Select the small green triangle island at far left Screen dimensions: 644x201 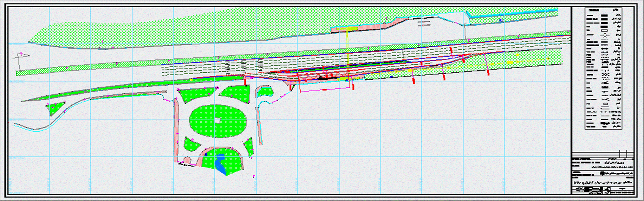pyautogui.click(x=55, y=108)
